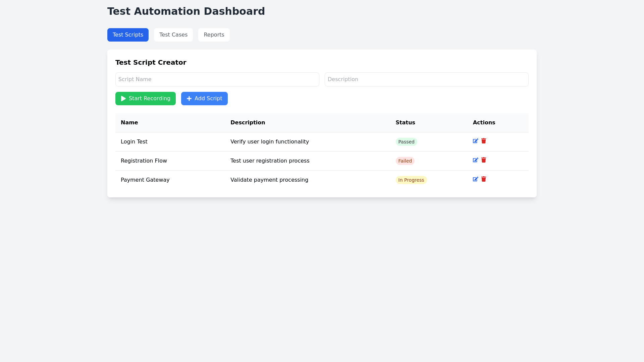
Task: Click the Failed status badge
Action: (405, 161)
